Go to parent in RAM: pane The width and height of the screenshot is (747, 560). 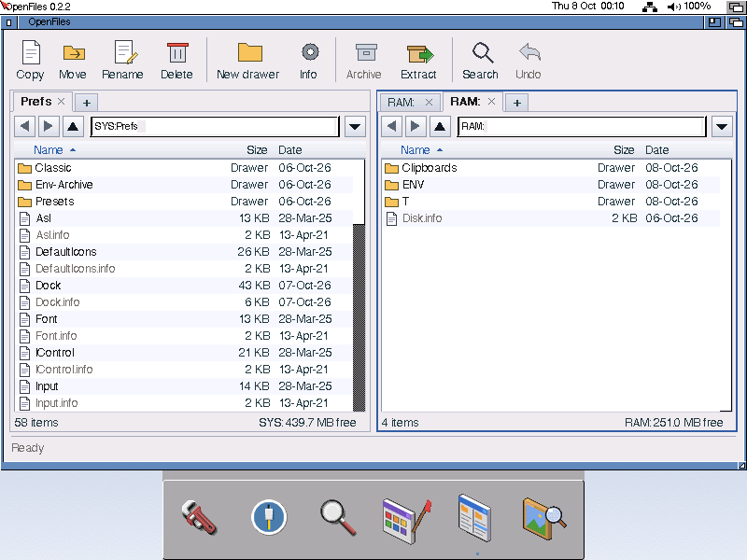440,126
